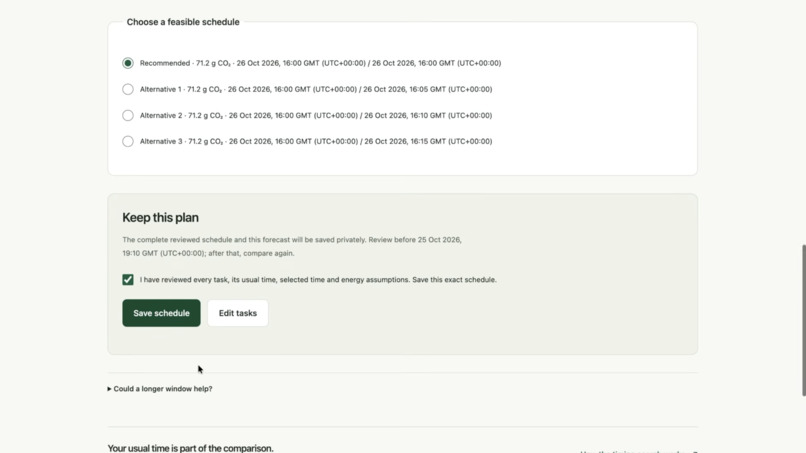Click 'Choose a feasible schedule' legend text

coord(183,22)
